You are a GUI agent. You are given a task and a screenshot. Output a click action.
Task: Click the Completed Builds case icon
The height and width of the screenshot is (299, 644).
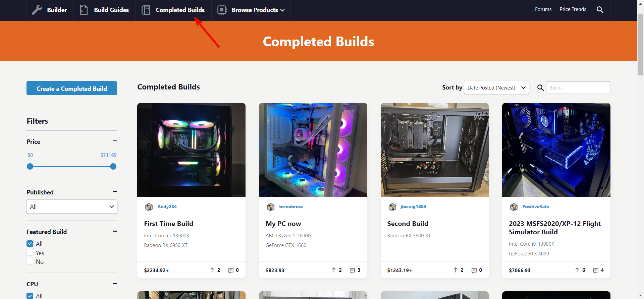click(x=146, y=10)
